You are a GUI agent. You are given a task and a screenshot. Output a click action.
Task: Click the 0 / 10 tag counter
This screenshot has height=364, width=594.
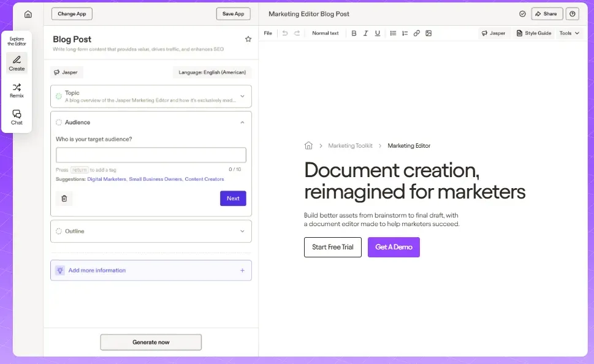click(235, 170)
